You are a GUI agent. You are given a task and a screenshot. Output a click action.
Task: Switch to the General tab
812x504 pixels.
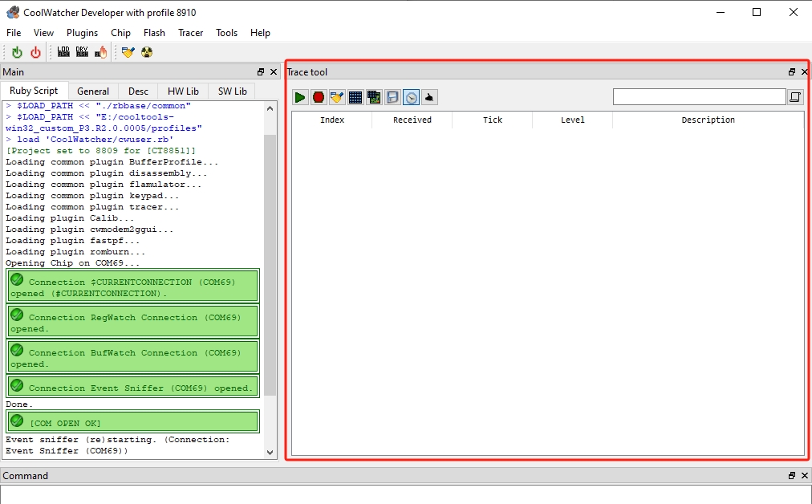click(x=93, y=91)
